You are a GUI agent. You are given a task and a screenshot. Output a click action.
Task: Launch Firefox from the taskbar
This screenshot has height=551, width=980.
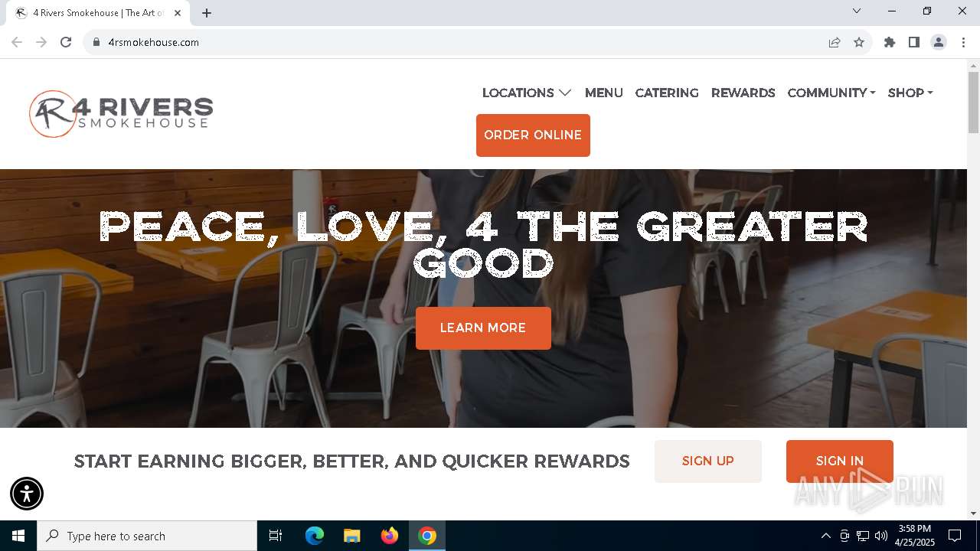(390, 536)
